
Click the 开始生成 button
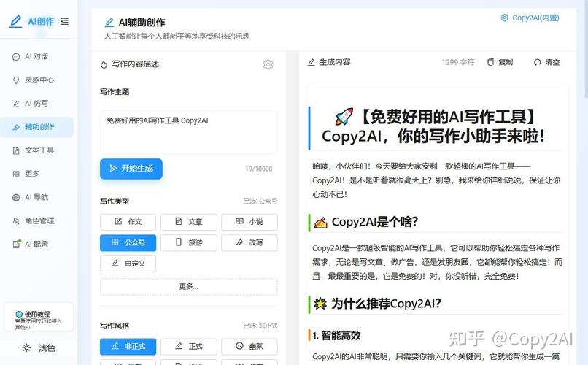click(131, 169)
